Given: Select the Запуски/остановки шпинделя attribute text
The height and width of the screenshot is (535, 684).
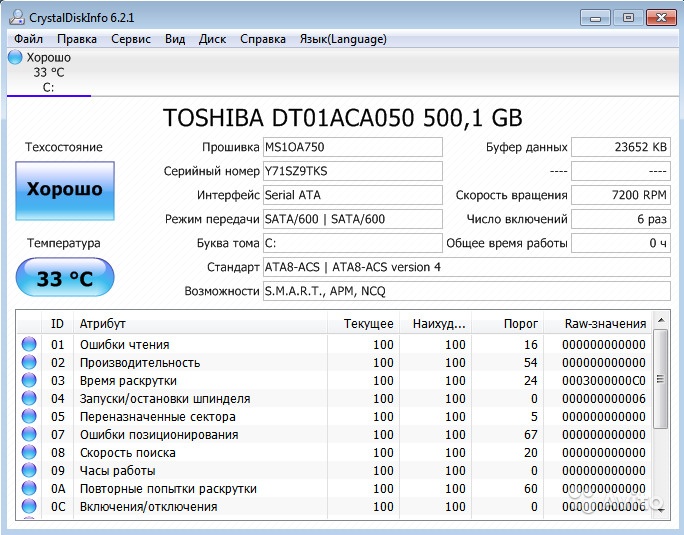Looking at the screenshot, I should pyautogui.click(x=165, y=399).
